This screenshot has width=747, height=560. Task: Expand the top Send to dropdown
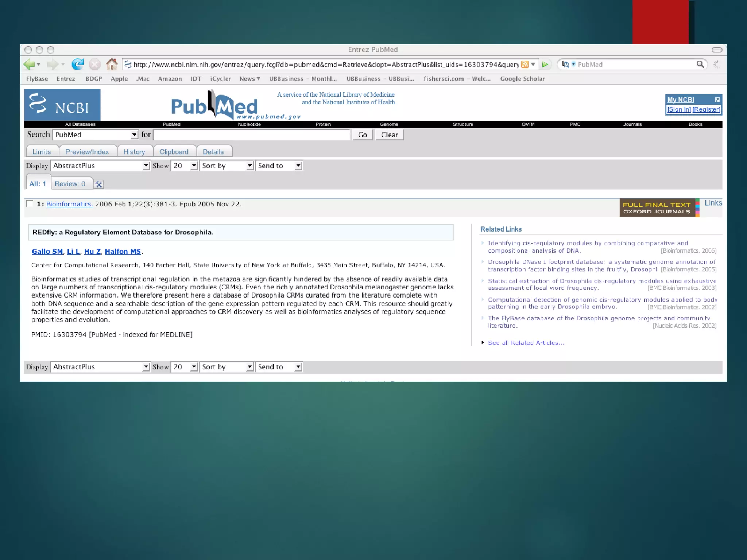279,166
